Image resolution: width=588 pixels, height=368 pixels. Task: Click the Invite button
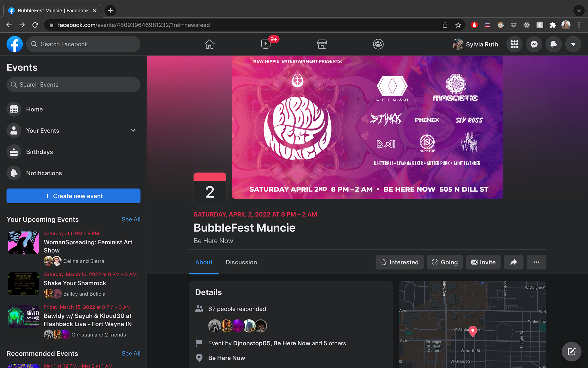(483, 262)
